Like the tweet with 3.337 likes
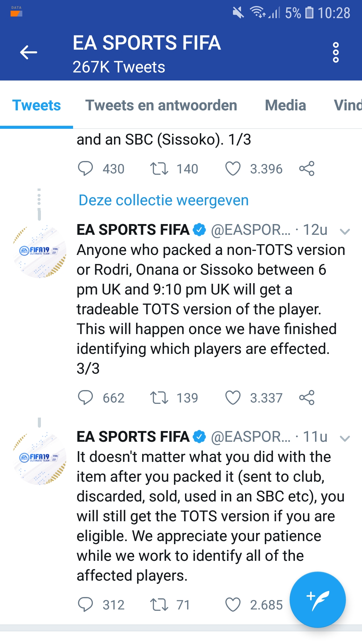The width and height of the screenshot is (362, 644). pyautogui.click(x=233, y=398)
